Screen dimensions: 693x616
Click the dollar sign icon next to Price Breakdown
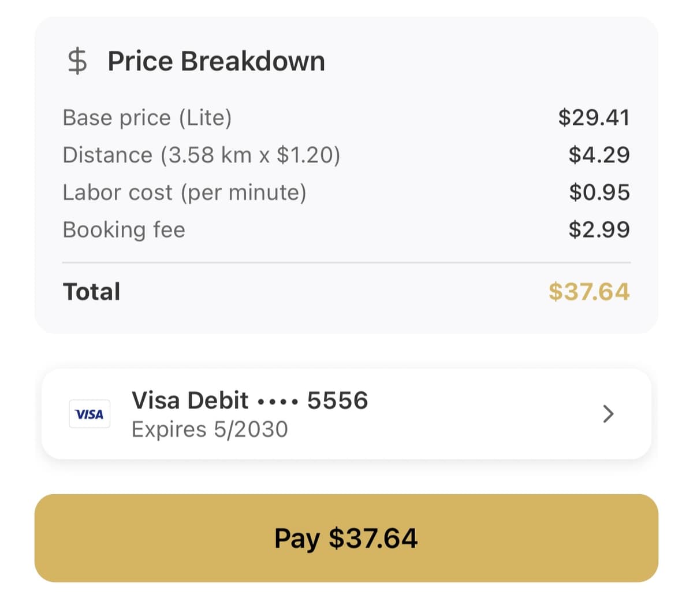[x=78, y=60]
